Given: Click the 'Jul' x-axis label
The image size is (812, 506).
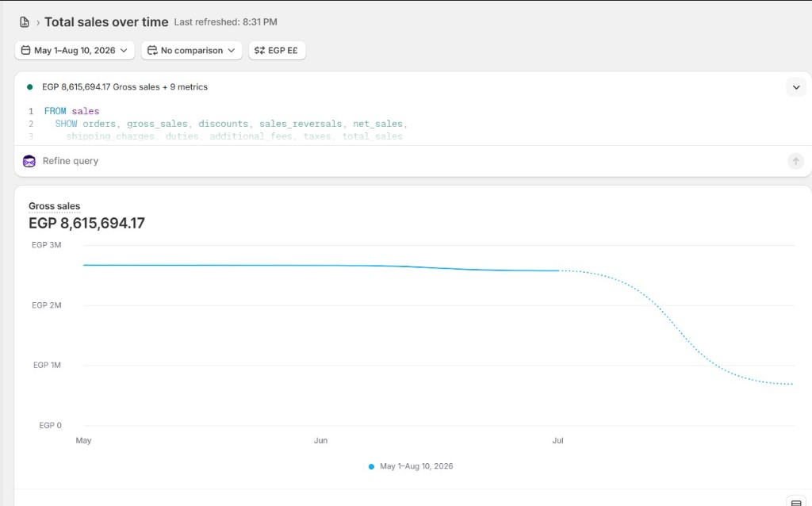Looking at the screenshot, I should pos(557,441).
